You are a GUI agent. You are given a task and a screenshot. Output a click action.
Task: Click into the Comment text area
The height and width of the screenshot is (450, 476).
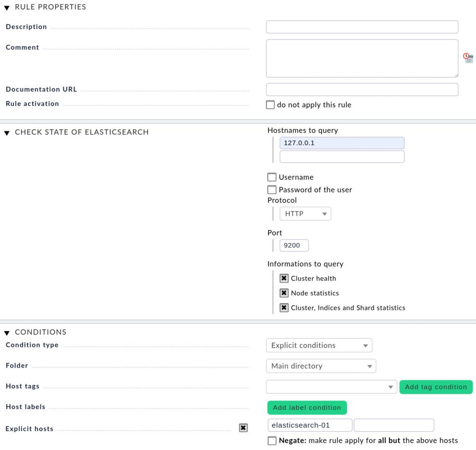[362, 58]
